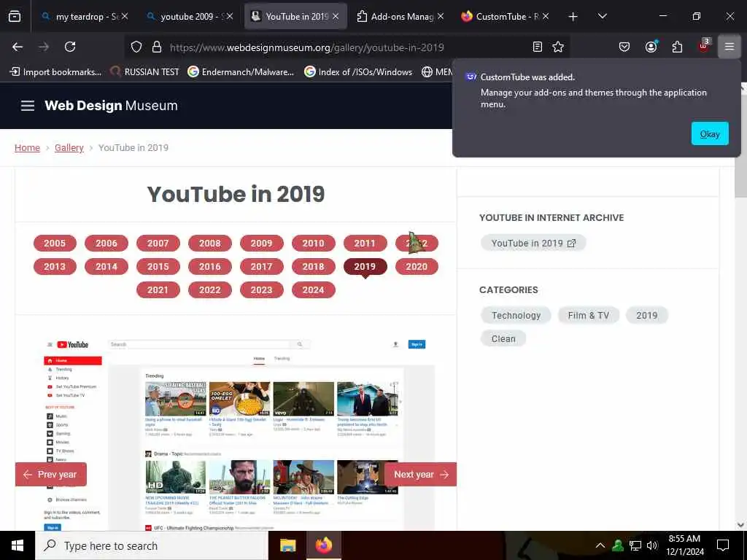Open the uBlock extension icon with badge

704,46
